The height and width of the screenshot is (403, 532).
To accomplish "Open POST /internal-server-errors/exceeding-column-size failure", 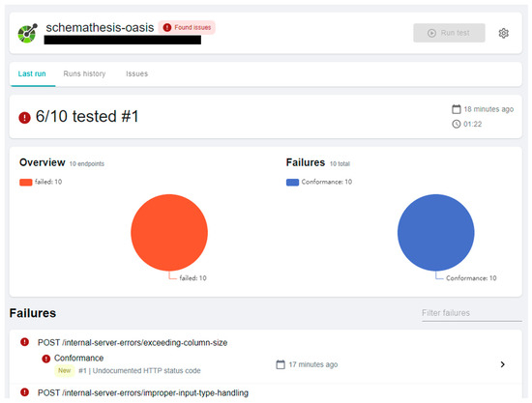I will pyautogui.click(x=133, y=343).
